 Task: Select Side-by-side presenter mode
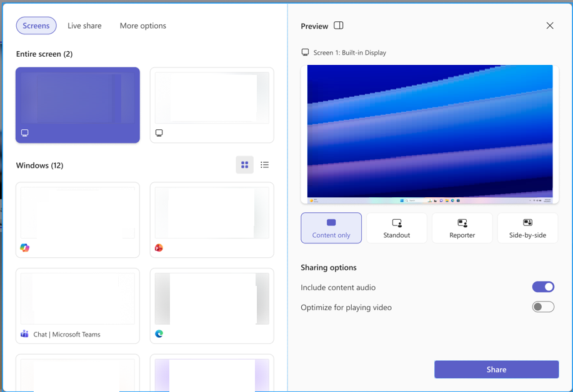click(527, 228)
